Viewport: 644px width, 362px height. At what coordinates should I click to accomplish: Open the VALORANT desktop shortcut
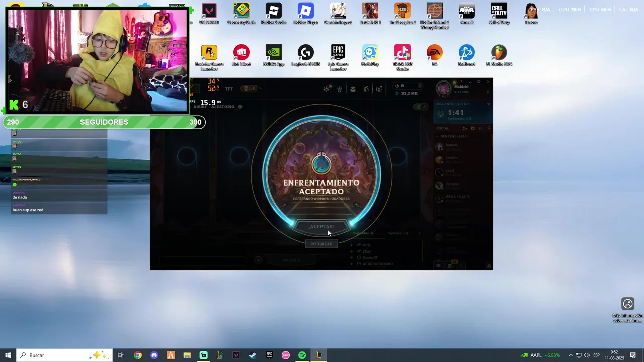tap(209, 14)
